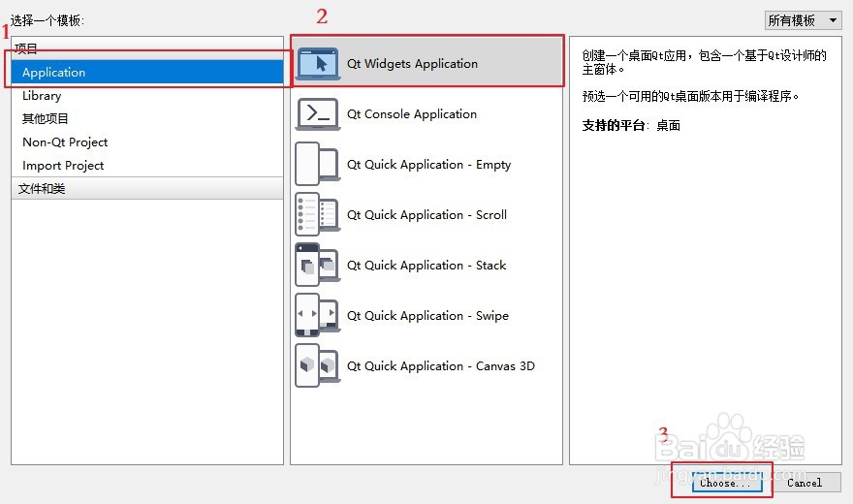The image size is (853, 504).
Task: Select Application in the project category list
Action: coord(147,73)
